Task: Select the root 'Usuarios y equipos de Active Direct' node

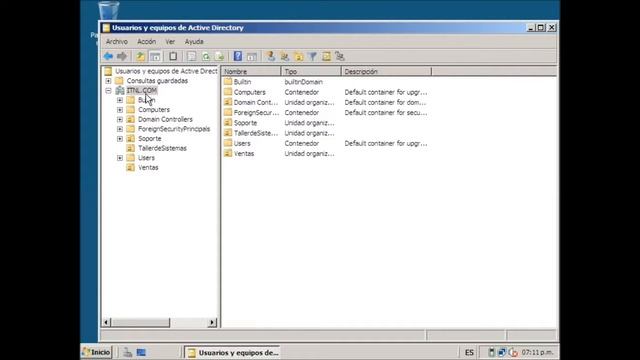Action: click(166, 71)
